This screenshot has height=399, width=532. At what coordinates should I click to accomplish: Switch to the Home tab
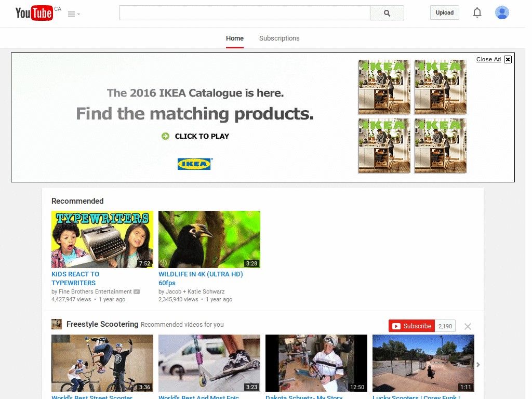[235, 38]
